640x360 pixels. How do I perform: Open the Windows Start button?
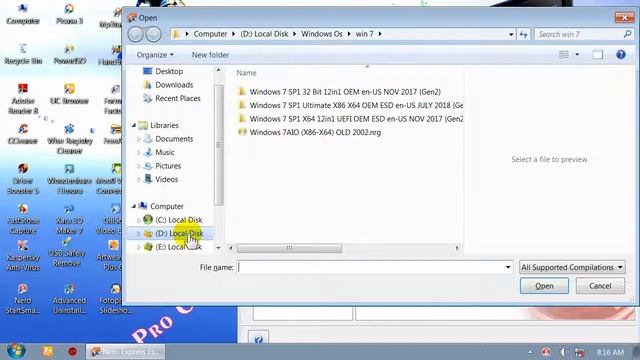pos(16,351)
